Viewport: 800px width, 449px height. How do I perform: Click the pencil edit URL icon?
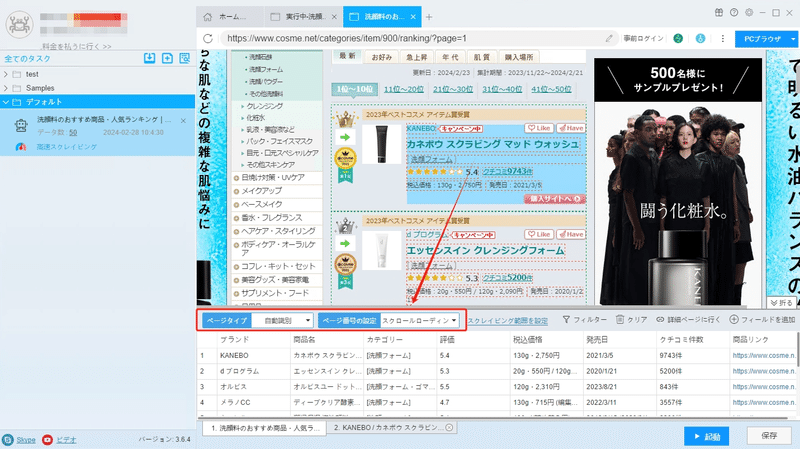pos(609,38)
